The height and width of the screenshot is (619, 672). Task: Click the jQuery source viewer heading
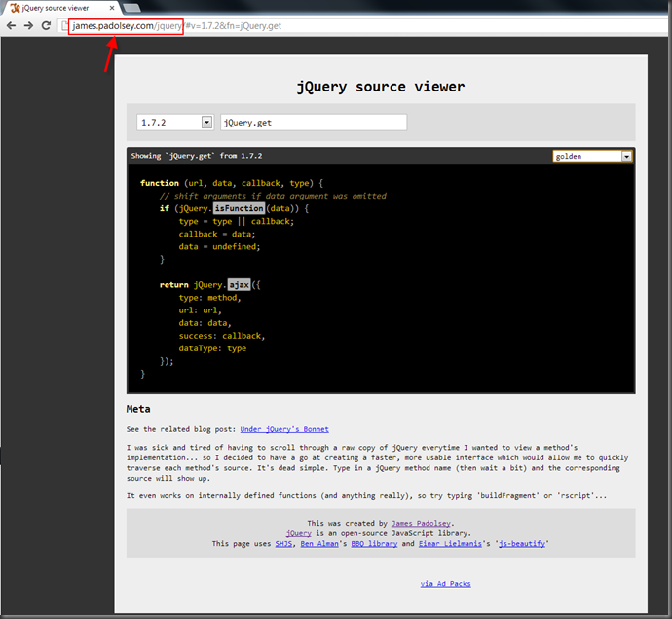pyautogui.click(x=381, y=87)
